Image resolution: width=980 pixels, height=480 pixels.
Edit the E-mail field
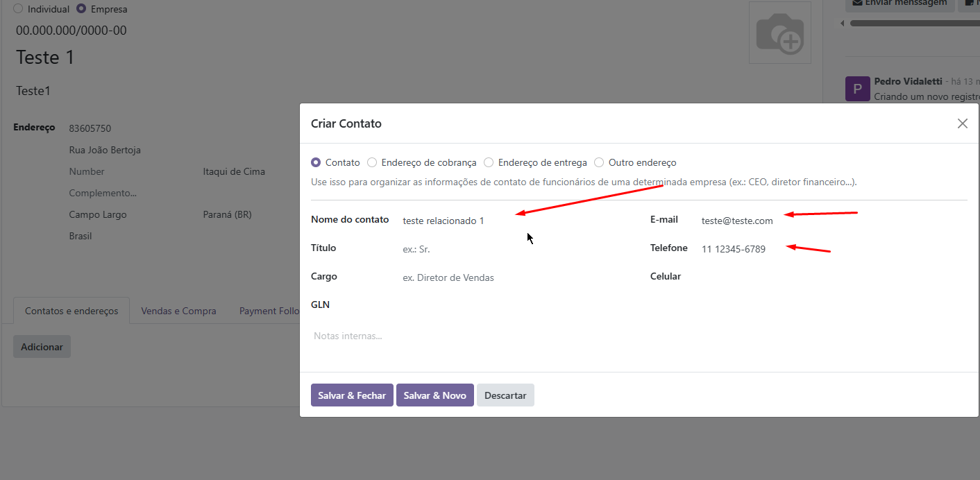(833, 221)
